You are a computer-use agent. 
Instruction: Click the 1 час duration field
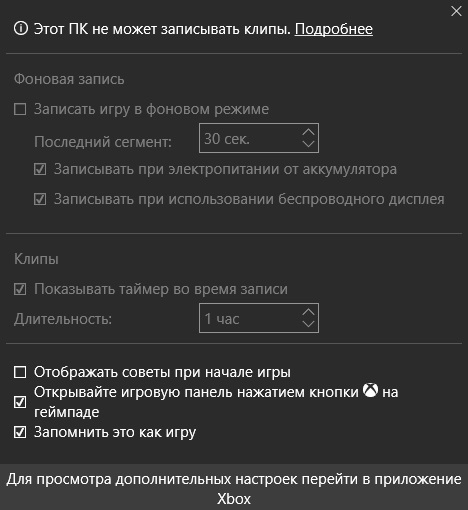(x=259, y=318)
